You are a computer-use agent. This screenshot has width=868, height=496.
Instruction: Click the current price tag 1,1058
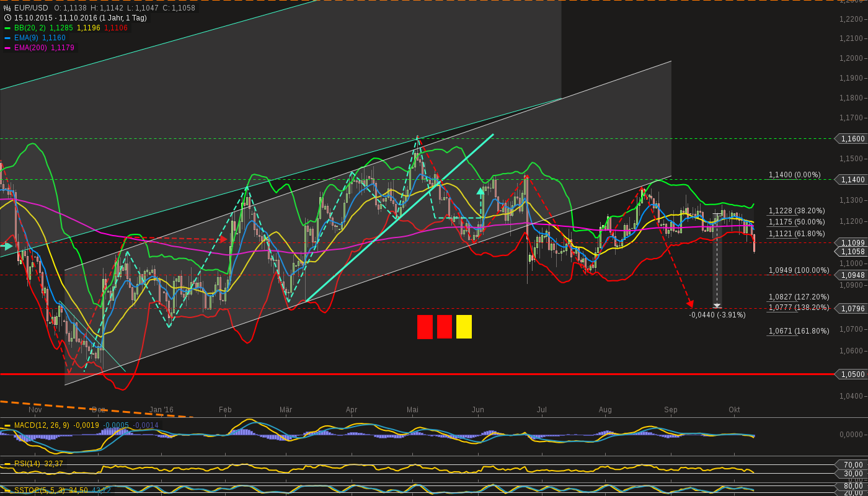coord(852,251)
